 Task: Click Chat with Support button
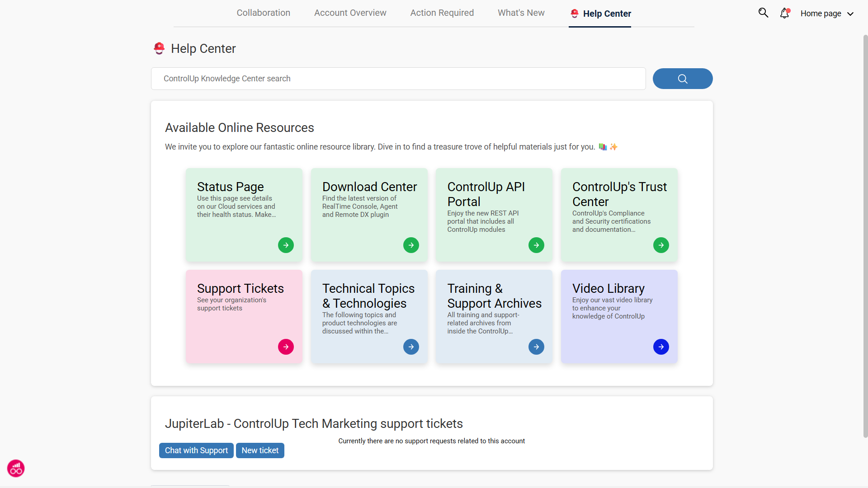click(x=196, y=450)
